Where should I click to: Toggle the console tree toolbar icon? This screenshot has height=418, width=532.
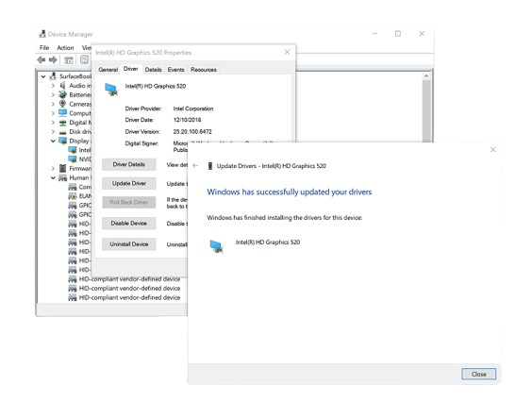coord(69,60)
